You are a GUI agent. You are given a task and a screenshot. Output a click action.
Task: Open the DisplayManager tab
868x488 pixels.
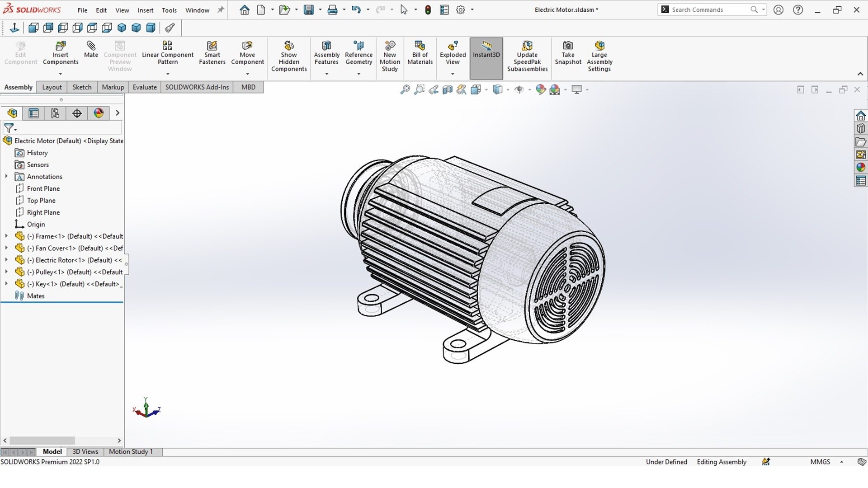point(99,113)
